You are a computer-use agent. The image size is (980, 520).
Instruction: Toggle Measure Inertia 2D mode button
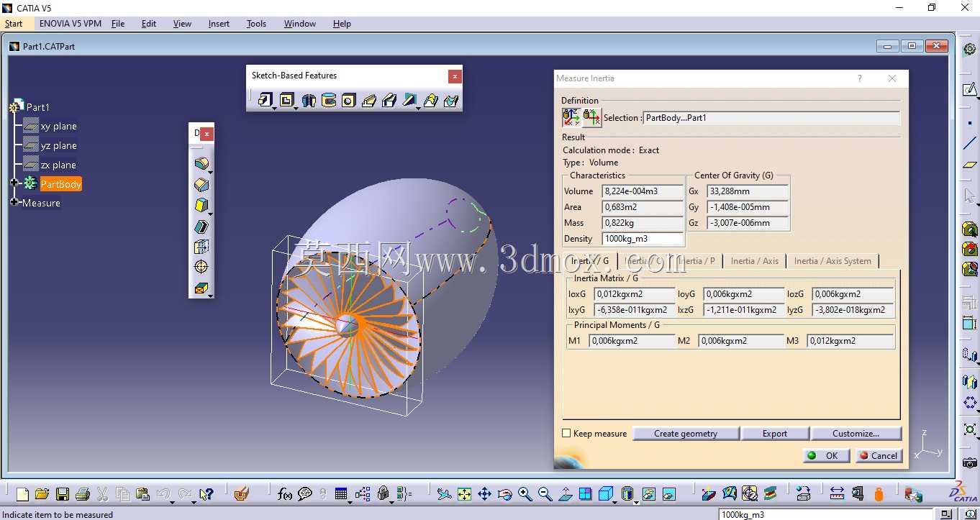[x=591, y=117]
